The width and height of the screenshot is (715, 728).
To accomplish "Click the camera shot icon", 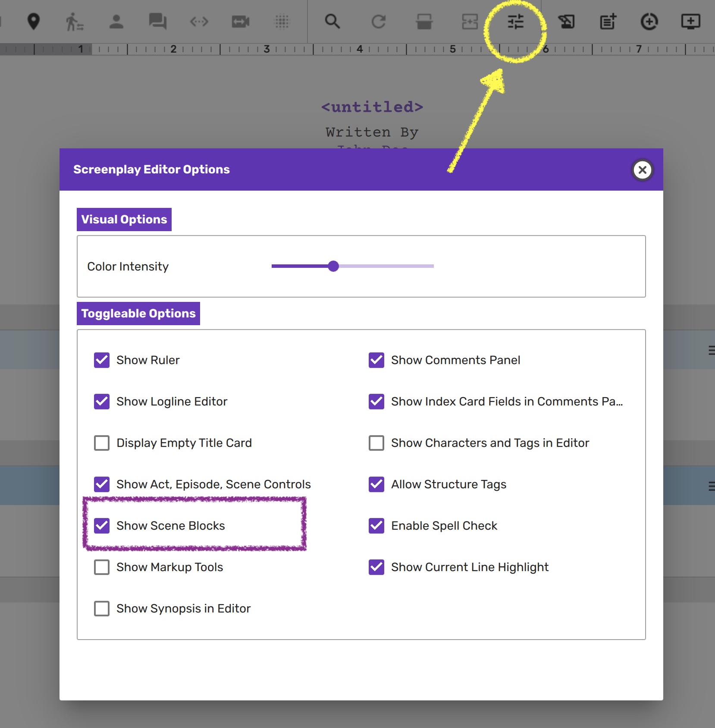I will coord(240,21).
